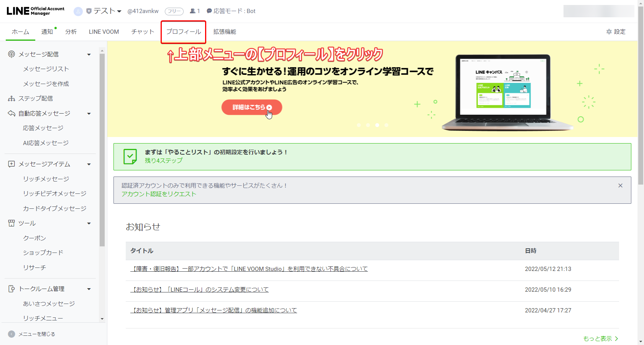Viewport: 644px width, 345px height.
Task: Open the テスト account switcher dropdown
Action: pos(119,12)
